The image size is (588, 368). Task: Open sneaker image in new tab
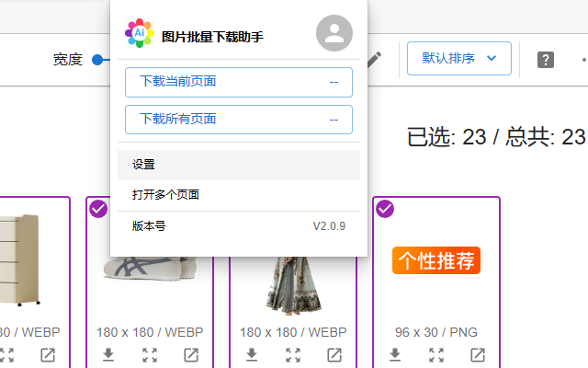[x=191, y=355]
